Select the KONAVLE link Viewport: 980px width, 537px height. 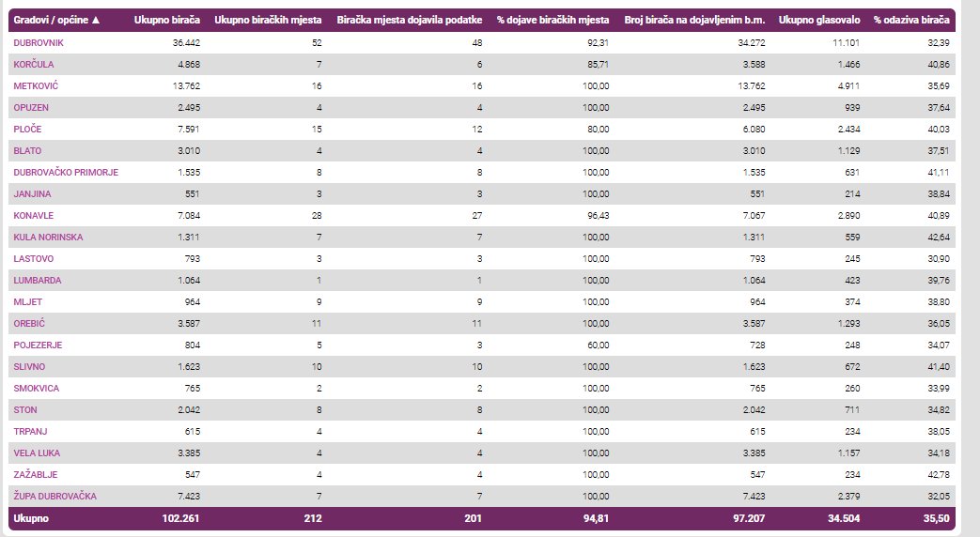point(34,216)
